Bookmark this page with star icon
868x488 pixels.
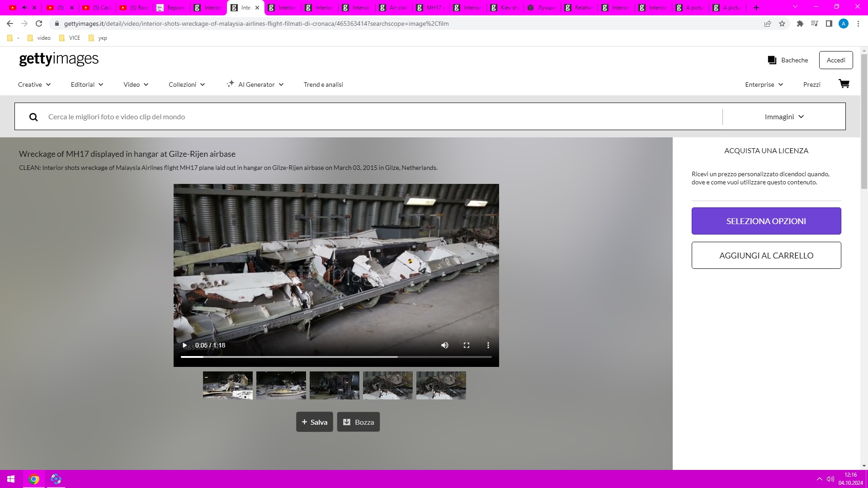click(x=782, y=23)
